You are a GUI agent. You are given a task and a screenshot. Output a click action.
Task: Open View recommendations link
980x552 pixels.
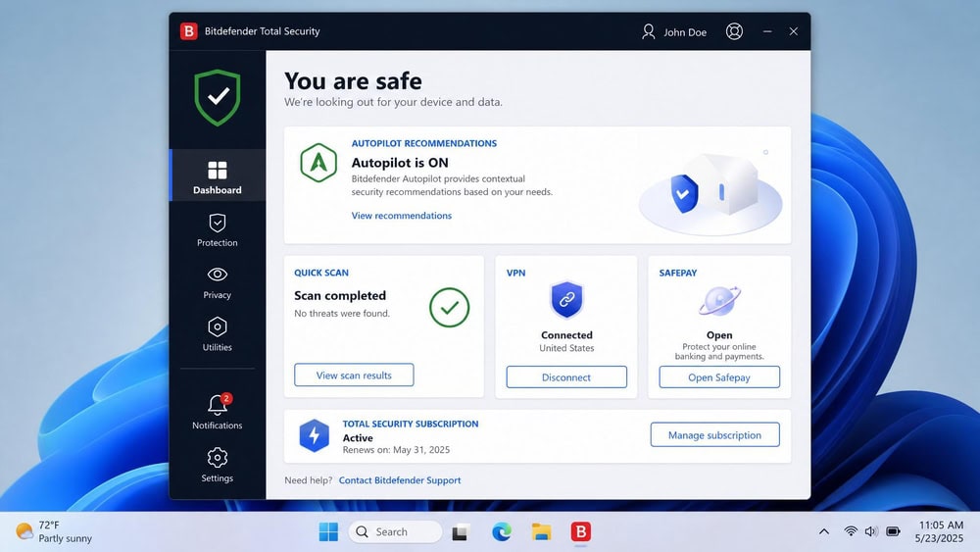pos(401,216)
